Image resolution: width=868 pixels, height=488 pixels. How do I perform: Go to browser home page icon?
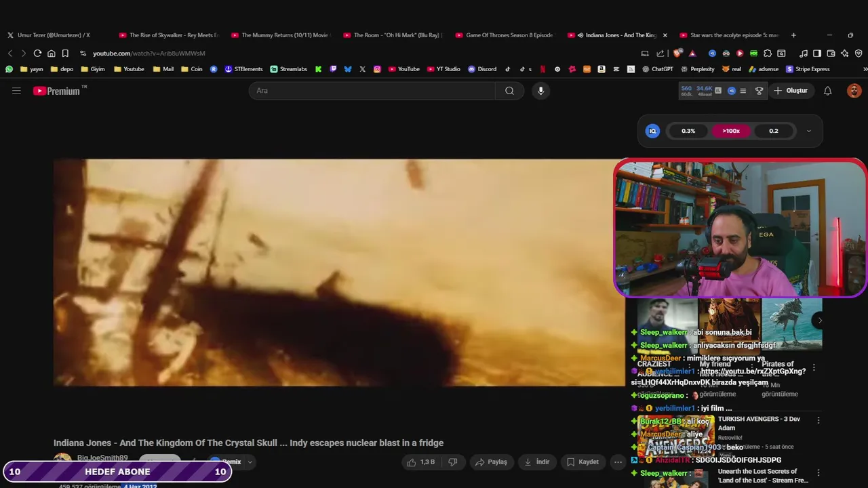pyautogui.click(x=51, y=53)
